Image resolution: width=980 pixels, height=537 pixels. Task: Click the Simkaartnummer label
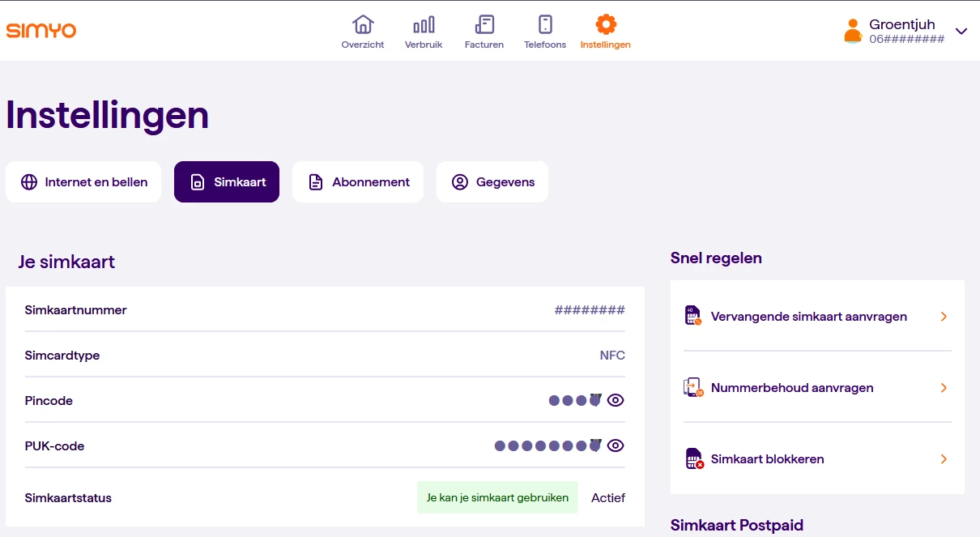tap(75, 310)
